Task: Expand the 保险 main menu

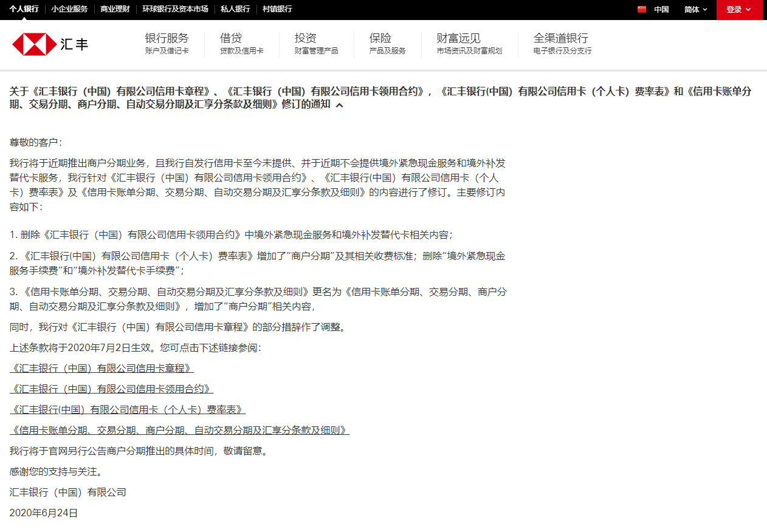Action: coord(387,44)
